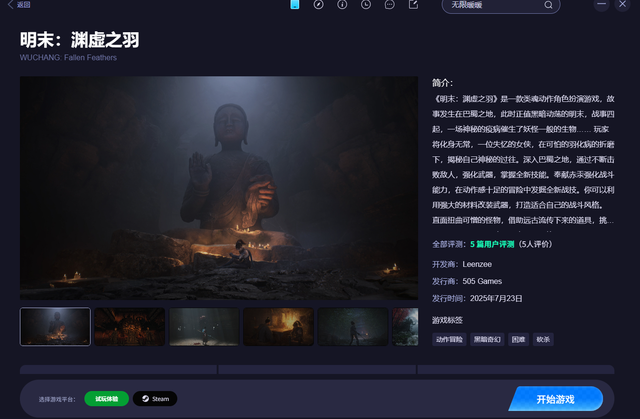This screenshot has width=640, height=419.
Task: Click the 动作冒险 game tag
Action: (449, 339)
